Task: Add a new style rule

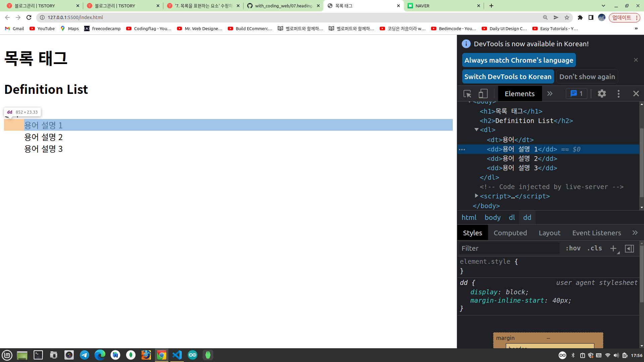Action: coord(613,248)
